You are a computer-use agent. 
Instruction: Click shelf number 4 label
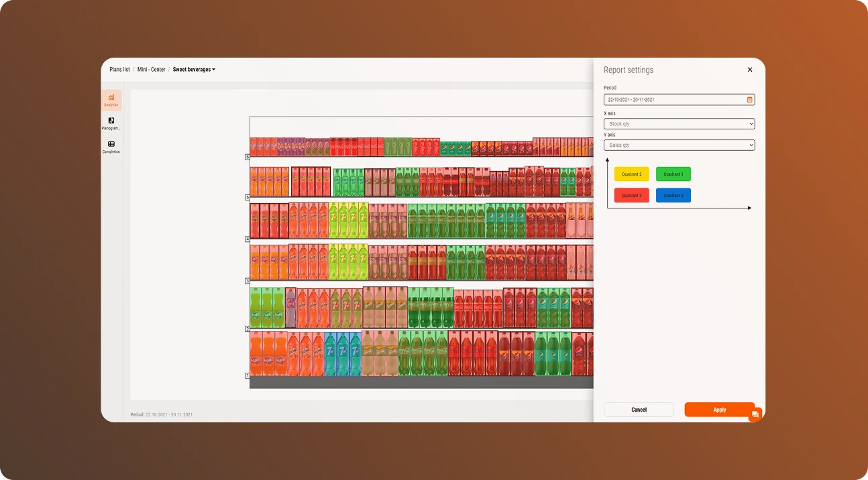(248, 239)
